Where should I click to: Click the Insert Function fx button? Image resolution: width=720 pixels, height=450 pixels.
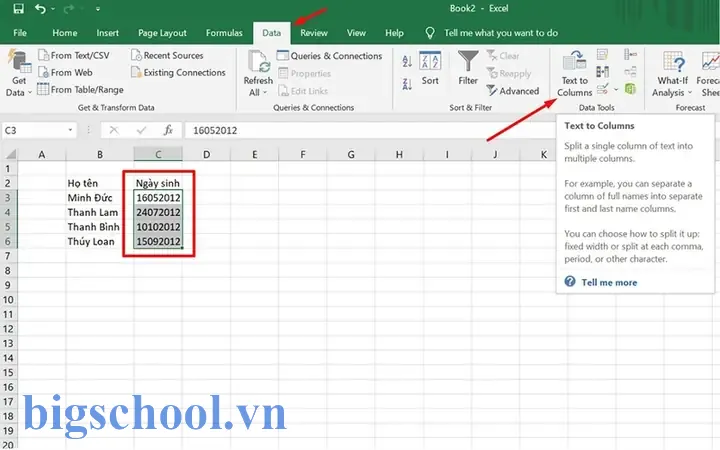168,130
